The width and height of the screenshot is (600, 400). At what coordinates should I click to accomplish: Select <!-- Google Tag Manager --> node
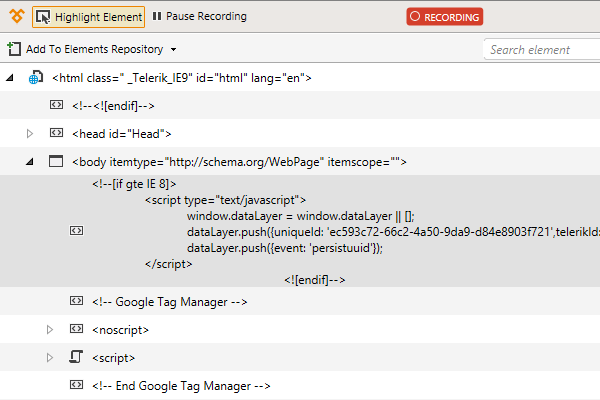170,302
